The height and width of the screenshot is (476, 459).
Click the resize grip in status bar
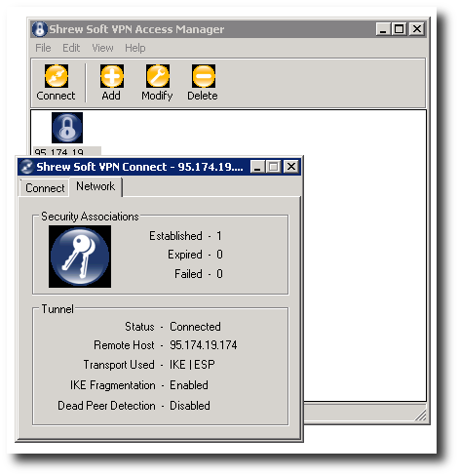tap(421, 415)
